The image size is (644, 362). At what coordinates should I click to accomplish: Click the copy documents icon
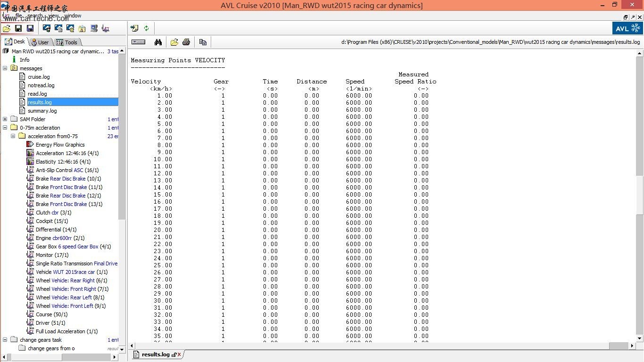click(203, 42)
